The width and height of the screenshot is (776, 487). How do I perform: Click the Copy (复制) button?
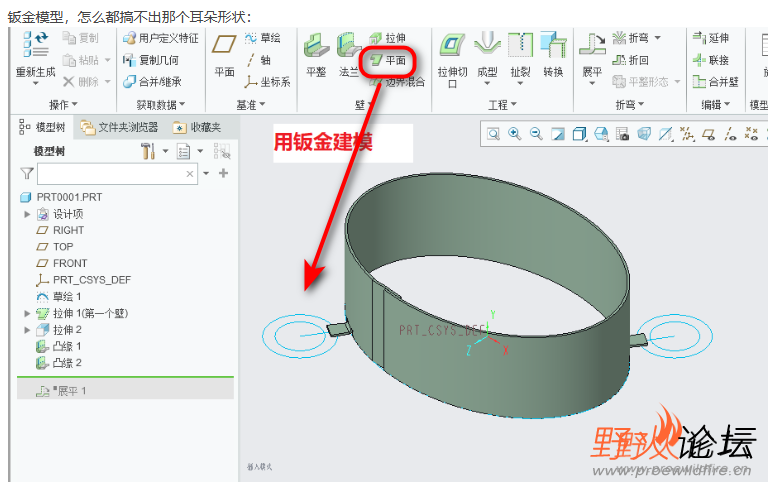tap(81, 38)
